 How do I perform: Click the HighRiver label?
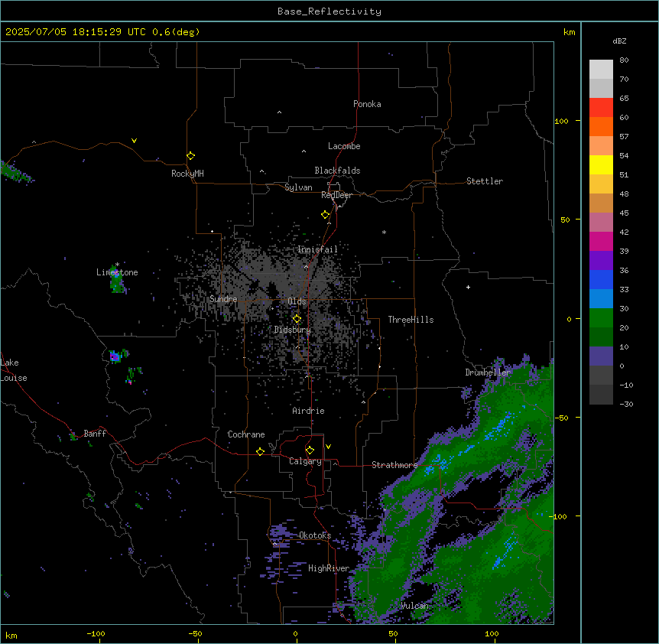click(x=328, y=568)
